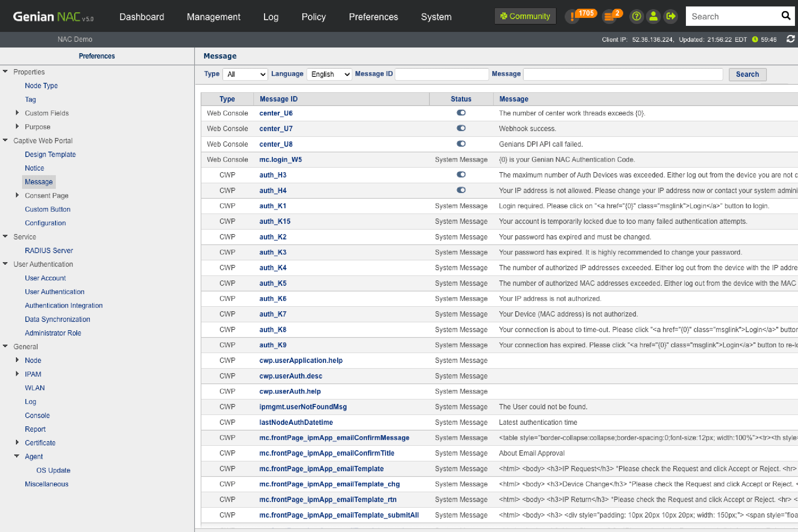Click the Search button in message filter
Viewport: 798px width, 532px height.
click(x=747, y=74)
